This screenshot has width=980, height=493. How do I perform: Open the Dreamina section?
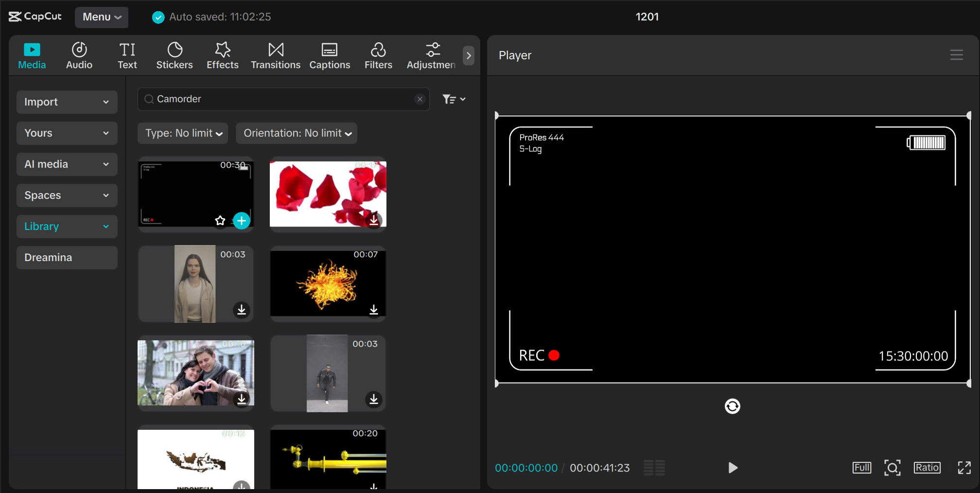pyautogui.click(x=67, y=257)
